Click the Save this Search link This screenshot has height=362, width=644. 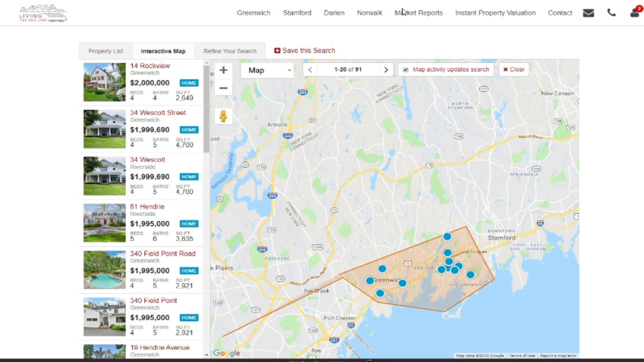point(308,51)
